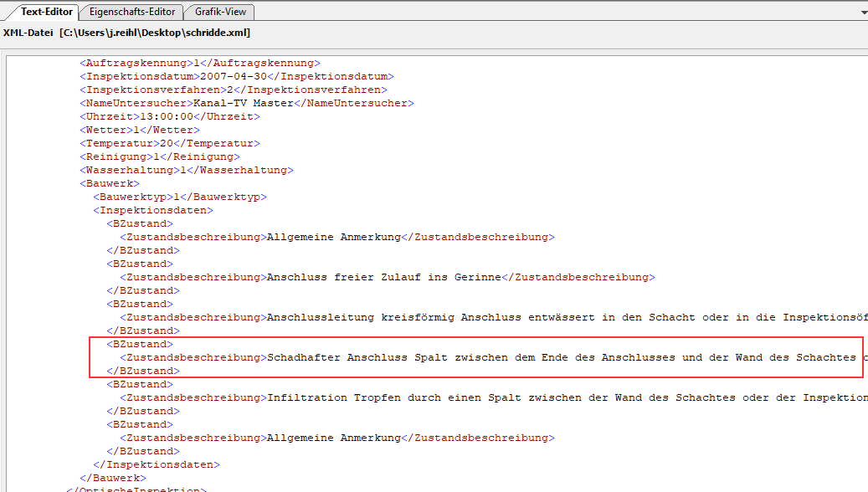Viewport: 868px width, 492px height.
Task: Click the Bauwerktyp element line
Action: click(180, 197)
